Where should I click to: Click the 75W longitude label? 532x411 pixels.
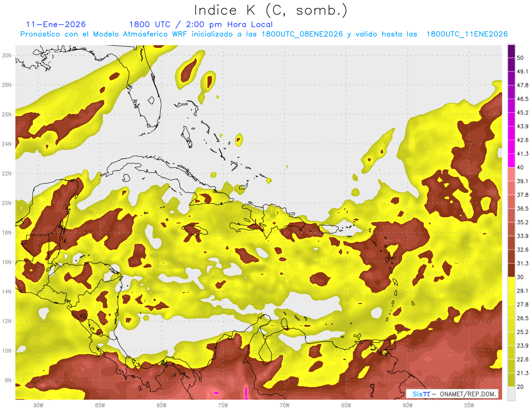tap(223, 405)
